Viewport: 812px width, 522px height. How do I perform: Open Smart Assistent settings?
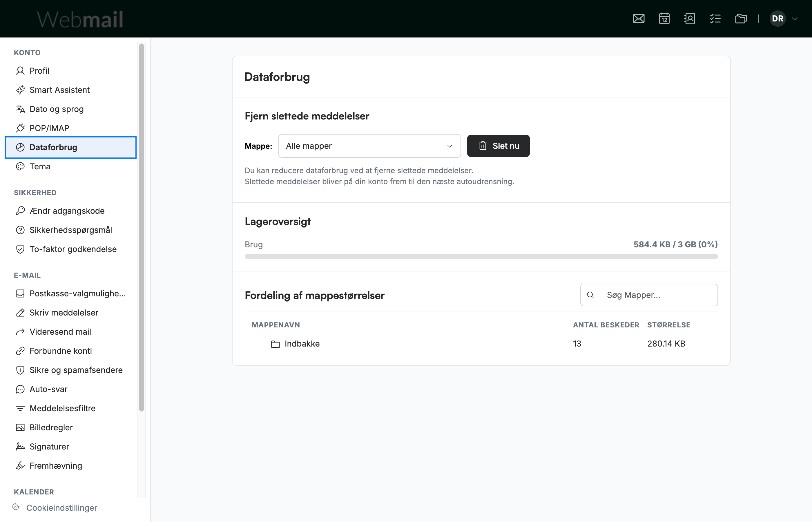71,90
